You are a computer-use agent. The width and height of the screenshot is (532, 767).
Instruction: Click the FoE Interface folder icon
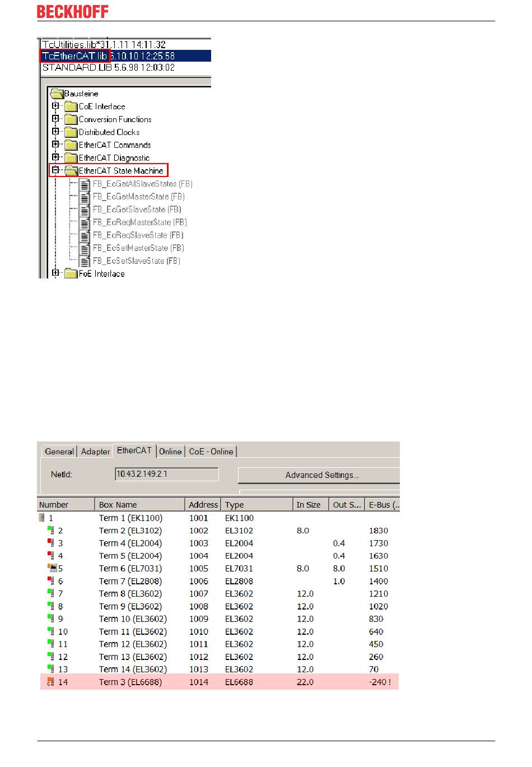[x=71, y=274]
